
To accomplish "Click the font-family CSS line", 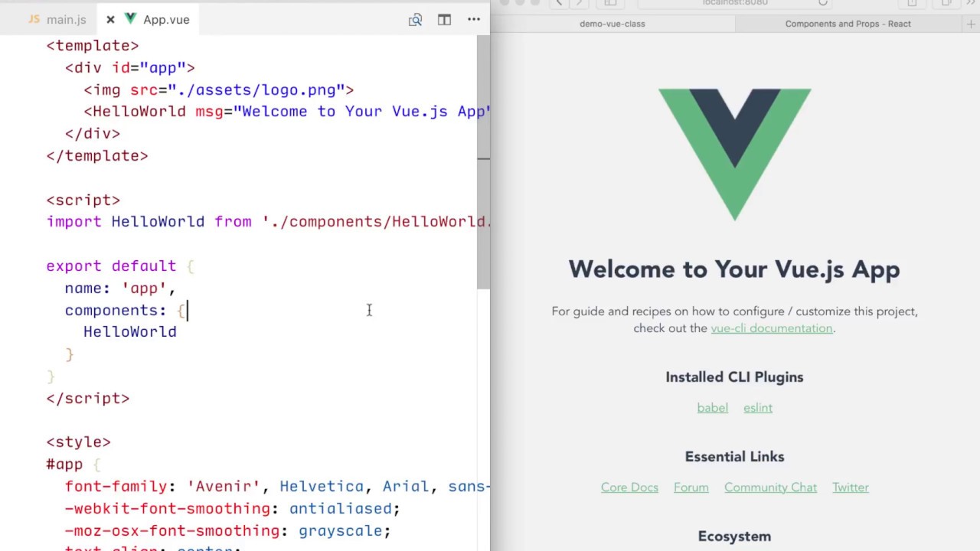I will tap(277, 487).
